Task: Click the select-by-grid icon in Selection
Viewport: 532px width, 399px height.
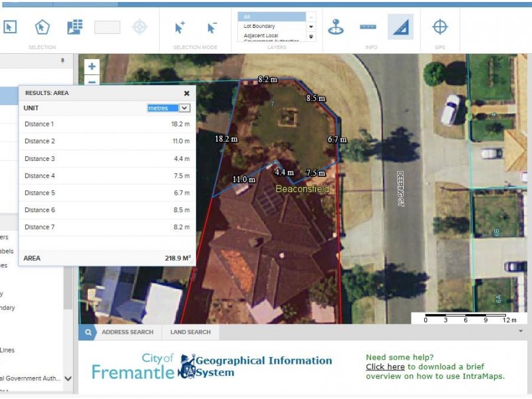Action: click(x=74, y=27)
